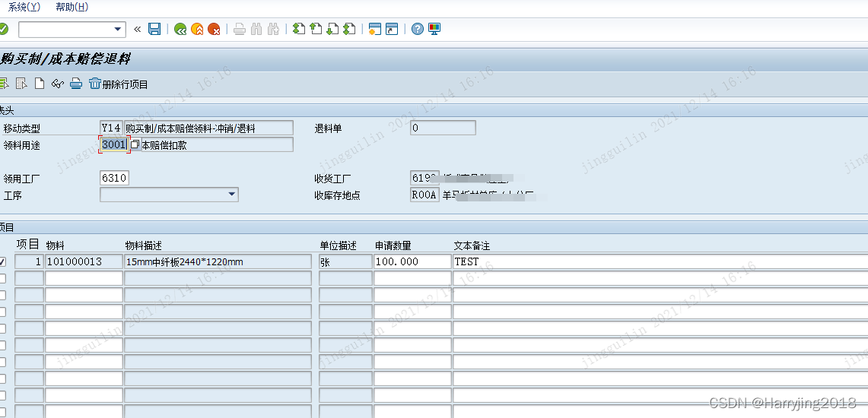
Task: Open the 帮助(H) menu
Action: point(72,7)
